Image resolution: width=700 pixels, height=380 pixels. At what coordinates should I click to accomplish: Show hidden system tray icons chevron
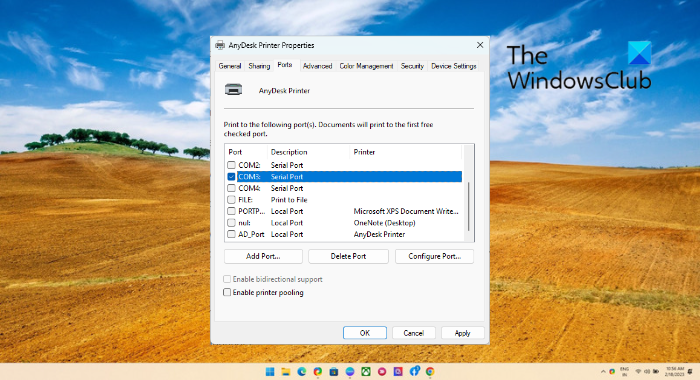click(x=603, y=372)
